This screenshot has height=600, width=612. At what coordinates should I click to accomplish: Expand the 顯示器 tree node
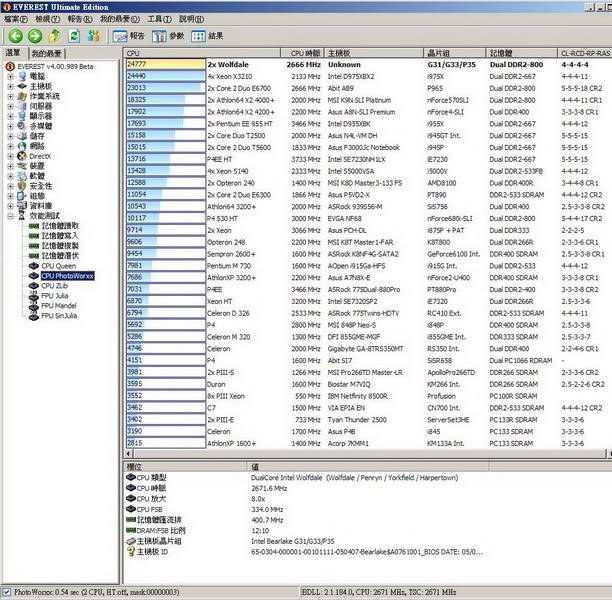(x=11, y=116)
